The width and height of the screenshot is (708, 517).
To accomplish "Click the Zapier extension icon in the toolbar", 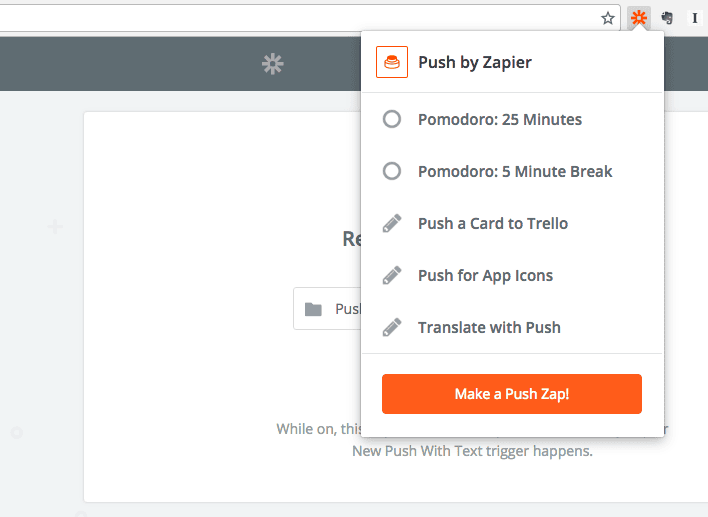I will [x=639, y=18].
